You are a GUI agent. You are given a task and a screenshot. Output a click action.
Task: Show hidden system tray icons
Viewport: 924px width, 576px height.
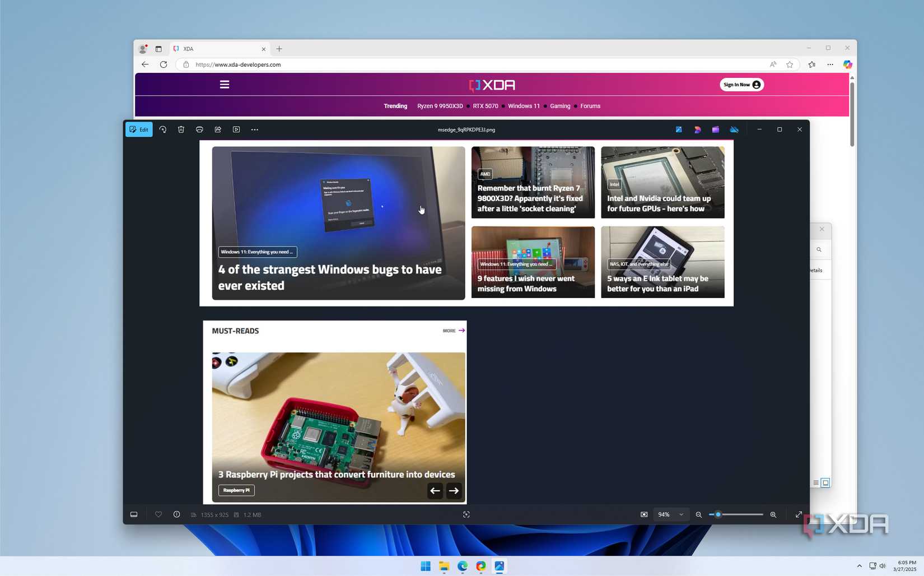(x=859, y=566)
